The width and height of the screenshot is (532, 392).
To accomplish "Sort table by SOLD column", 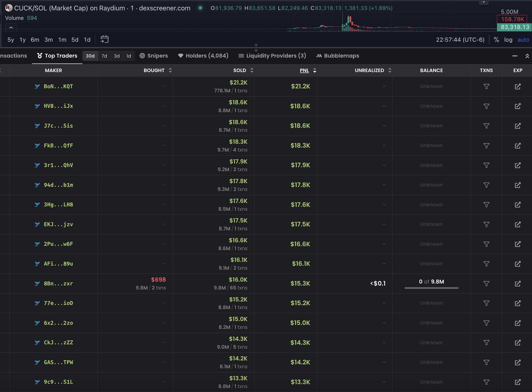I will tap(243, 71).
